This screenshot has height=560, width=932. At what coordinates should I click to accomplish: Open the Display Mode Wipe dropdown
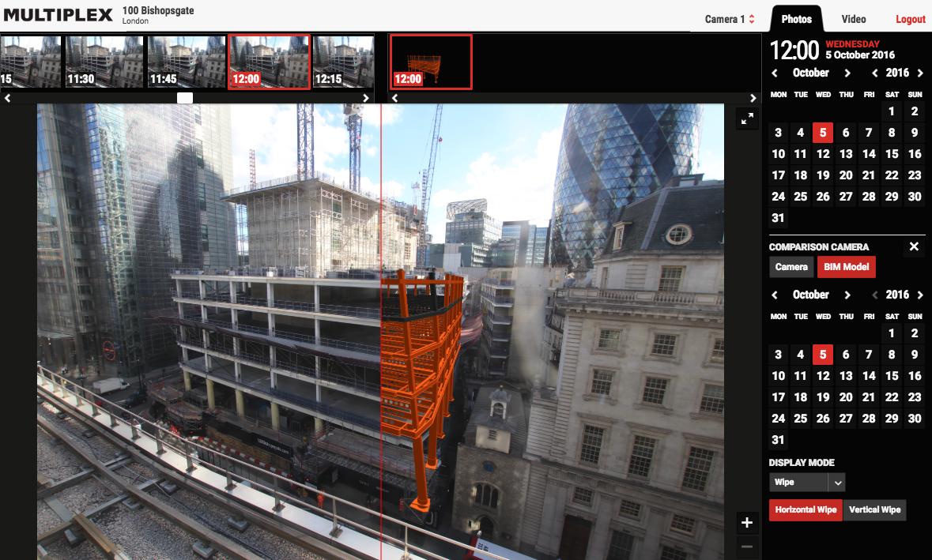coord(806,482)
